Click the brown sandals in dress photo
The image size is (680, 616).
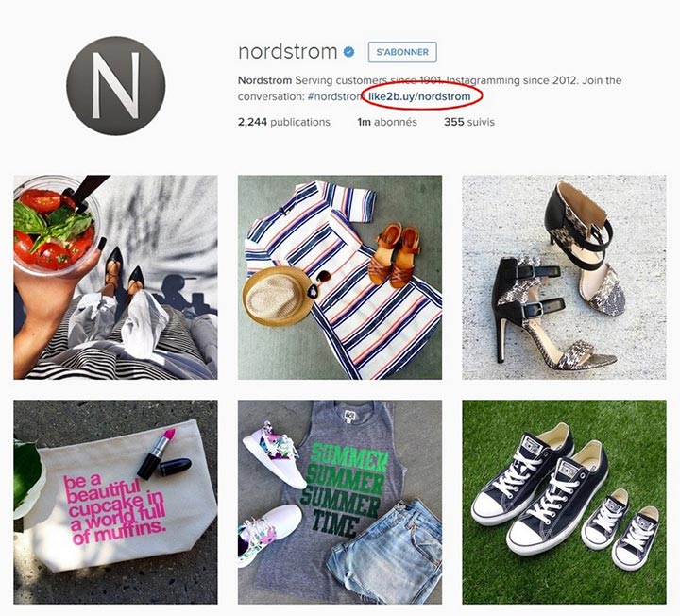tap(395, 255)
